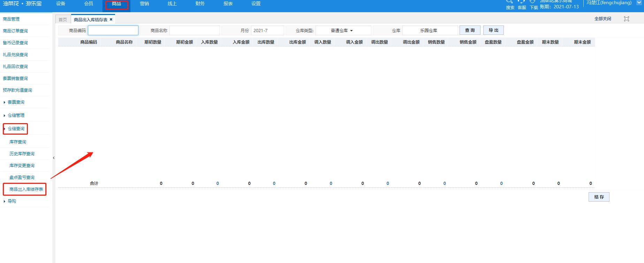This screenshot has width=644, height=263.
Task: Toggle the fullscreen icon beside 全部关闭
Action: click(626, 19)
